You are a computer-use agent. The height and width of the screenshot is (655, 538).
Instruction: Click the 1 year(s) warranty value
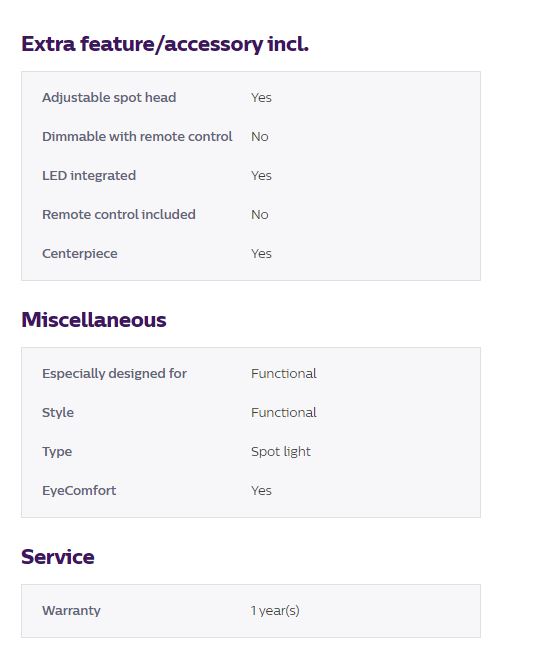click(275, 611)
